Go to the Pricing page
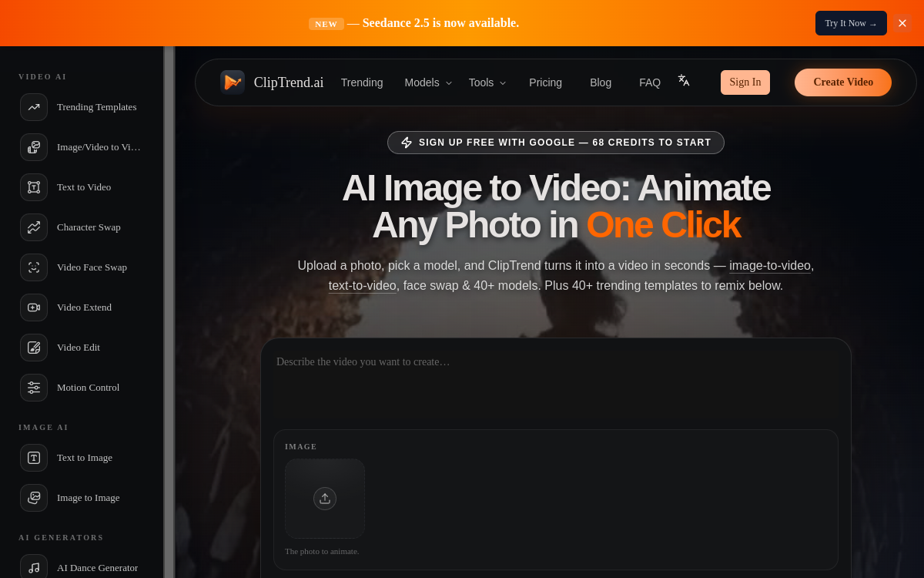Viewport: 924px width, 578px height. pyautogui.click(x=545, y=82)
